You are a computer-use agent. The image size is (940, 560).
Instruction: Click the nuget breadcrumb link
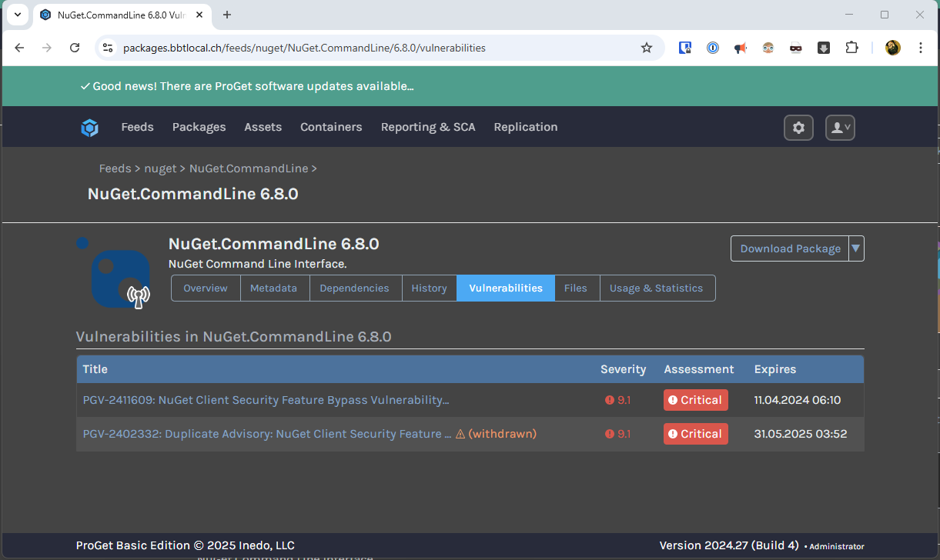(160, 168)
